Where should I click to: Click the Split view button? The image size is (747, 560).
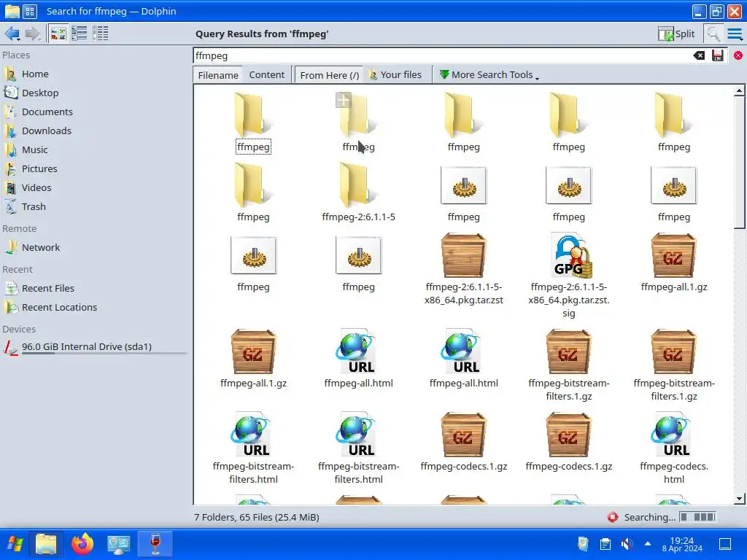(x=676, y=34)
